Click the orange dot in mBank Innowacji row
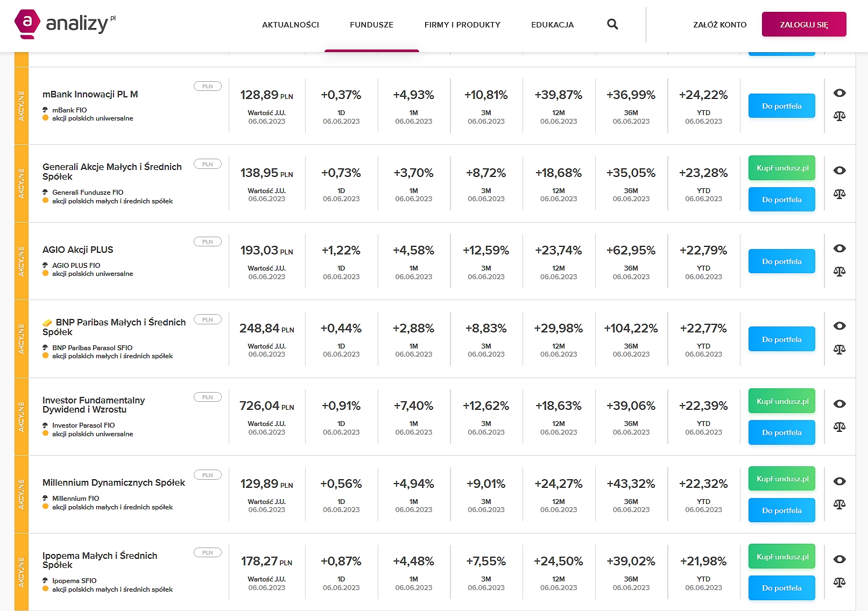The image size is (868, 611). [x=45, y=118]
